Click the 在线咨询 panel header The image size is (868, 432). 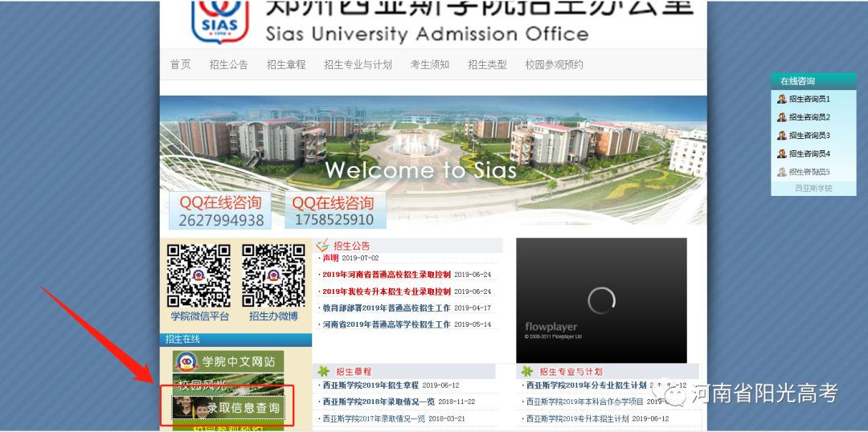[813, 81]
